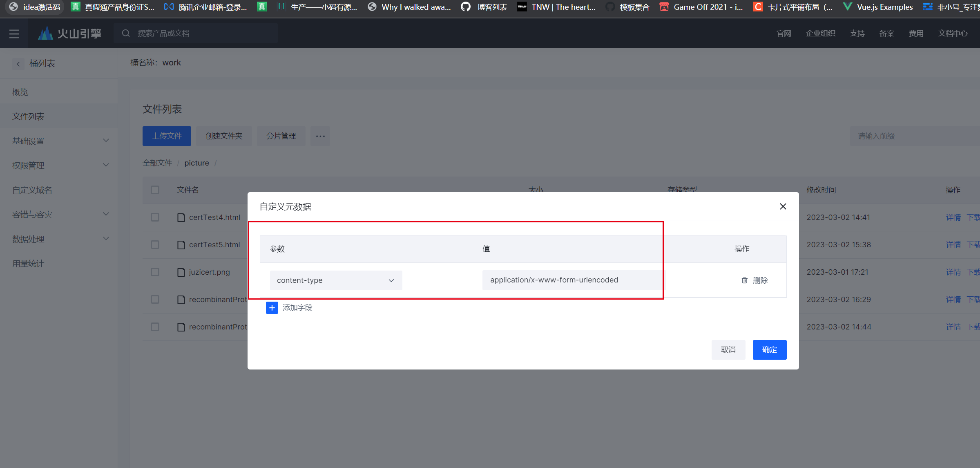Delete the content-type metadata row via trash icon
980x468 pixels.
tap(744, 280)
